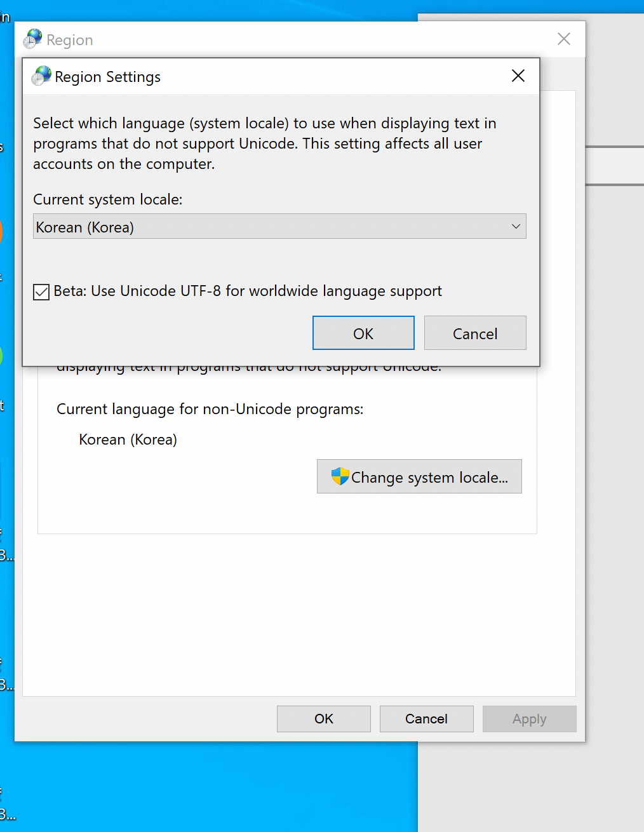644x832 pixels.
Task: Cancel the Region Settings dialog
Action: (x=475, y=333)
